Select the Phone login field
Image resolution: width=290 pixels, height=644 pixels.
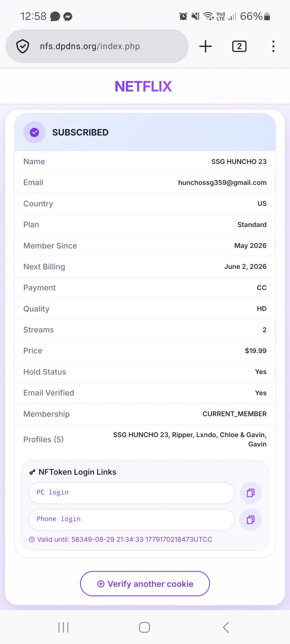pos(132,520)
